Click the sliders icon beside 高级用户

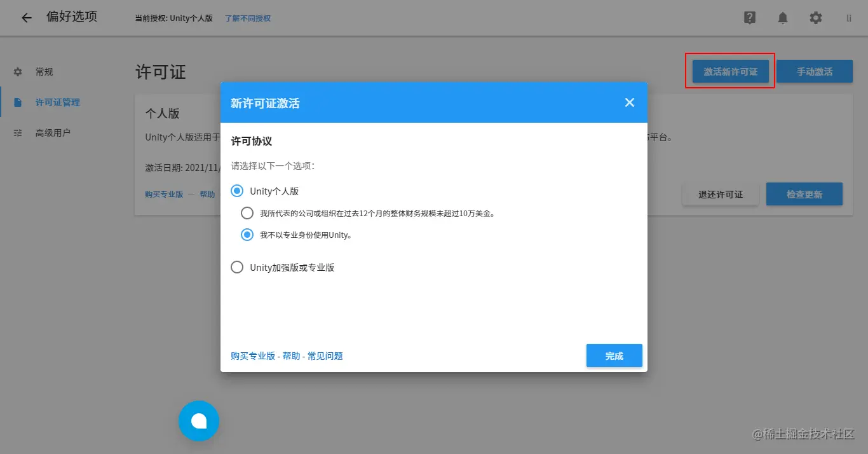click(x=18, y=133)
